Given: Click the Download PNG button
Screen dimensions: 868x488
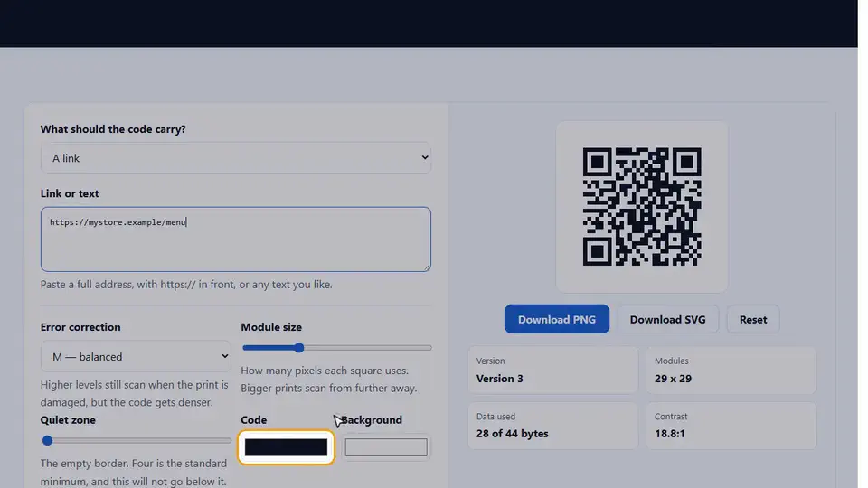Looking at the screenshot, I should (556, 319).
